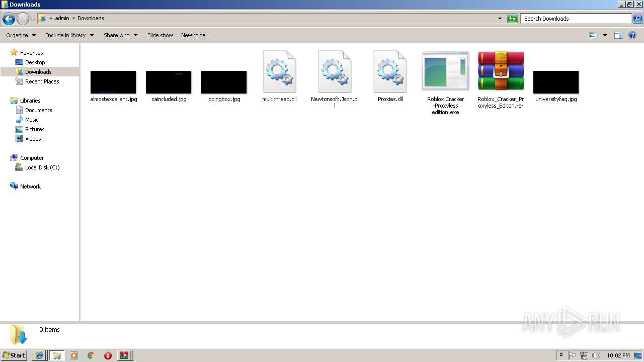Open the network tray icon
644x362 pixels.
click(584, 355)
